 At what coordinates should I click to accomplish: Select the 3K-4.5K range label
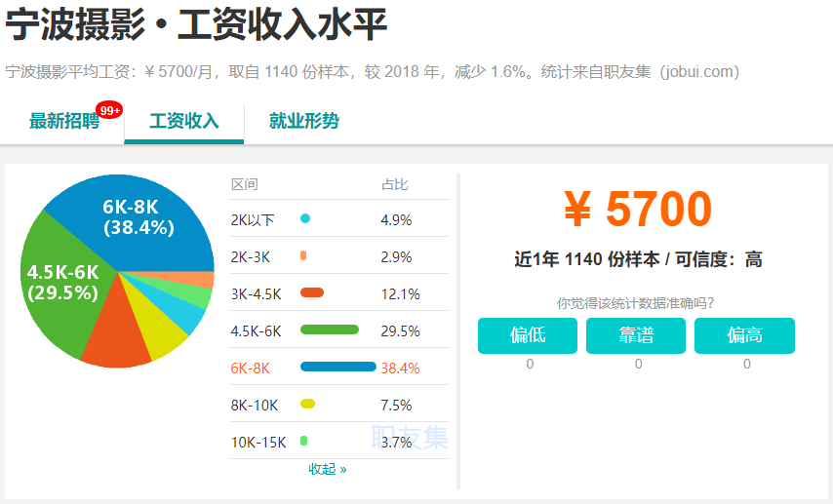click(x=257, y=294)
